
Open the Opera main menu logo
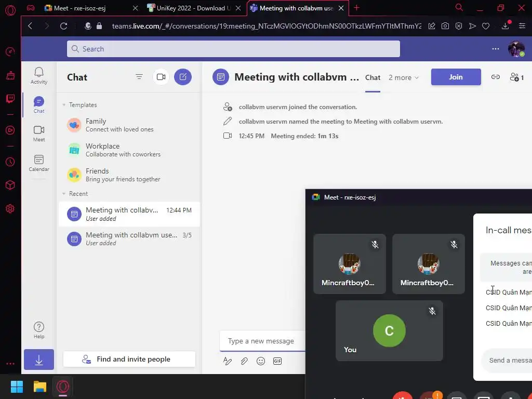(x=10, y=10)
